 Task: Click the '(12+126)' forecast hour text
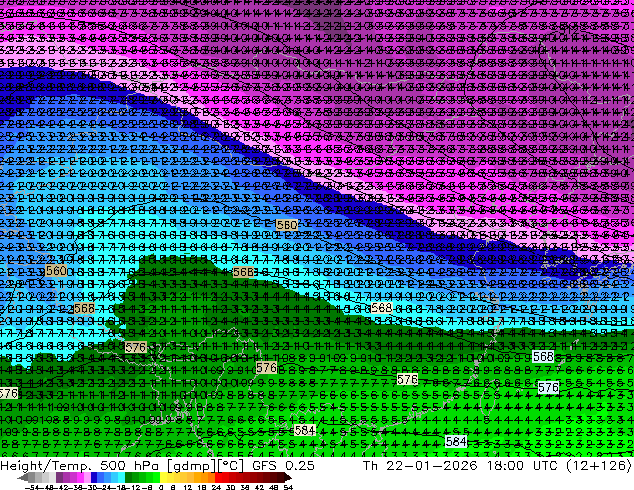599,466
